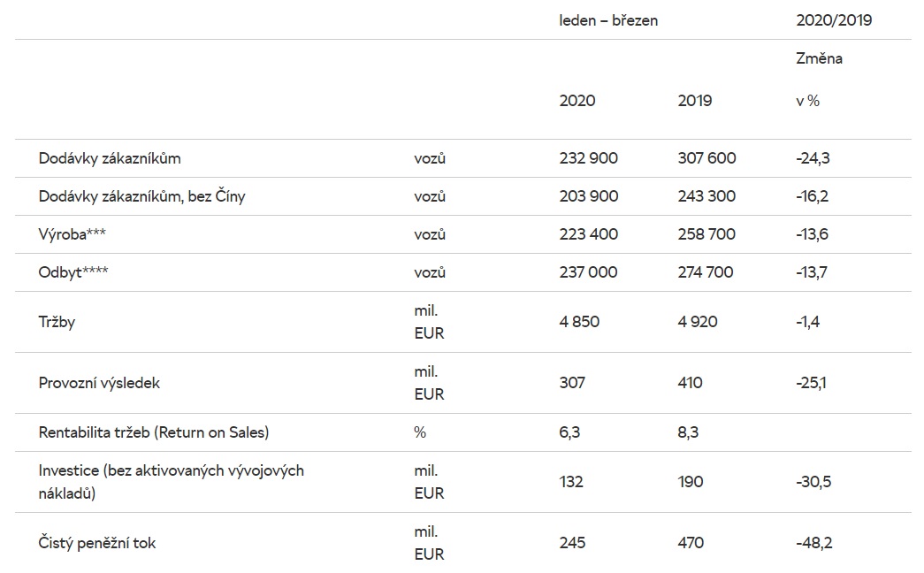
Task: Click the 232 900 deliveries value
Action: click(588, 158)
